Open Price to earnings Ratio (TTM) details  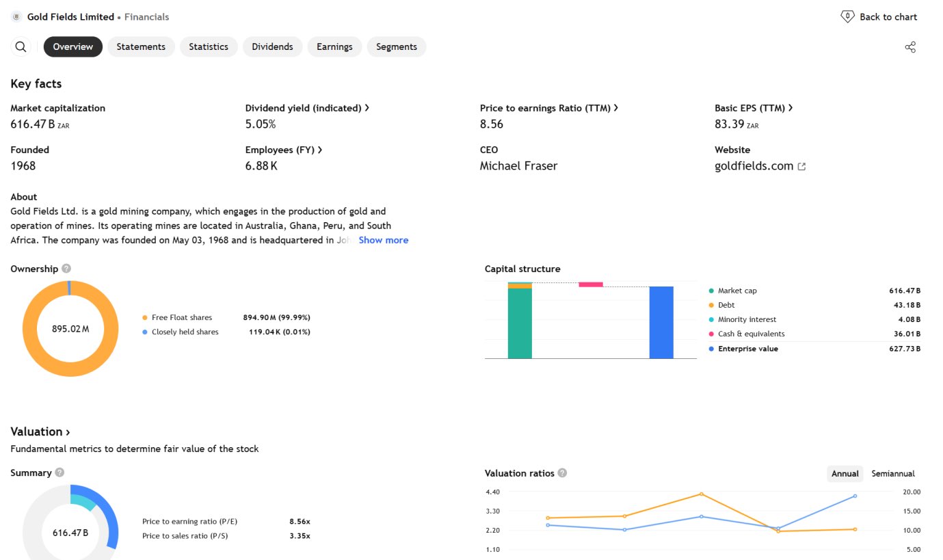click(549, 108)
